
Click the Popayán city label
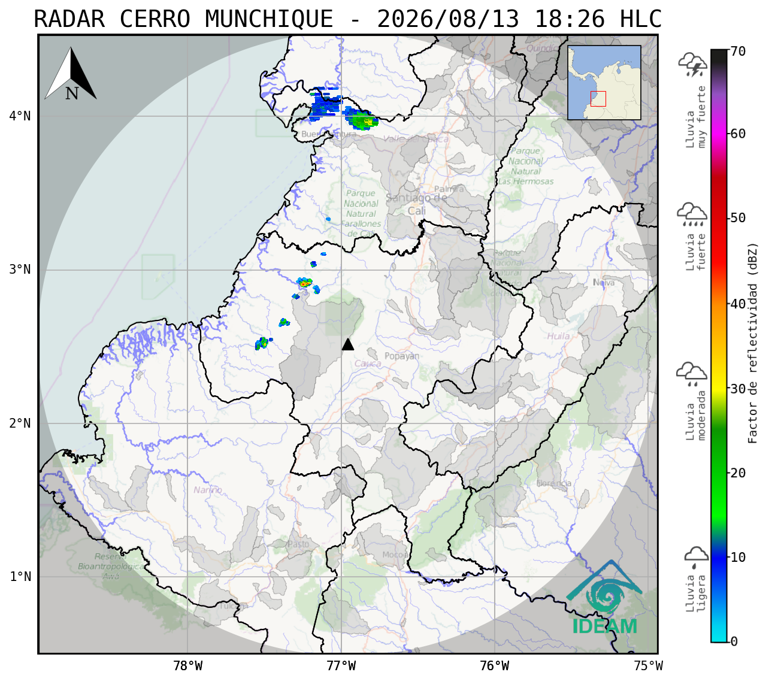(402, 356)
